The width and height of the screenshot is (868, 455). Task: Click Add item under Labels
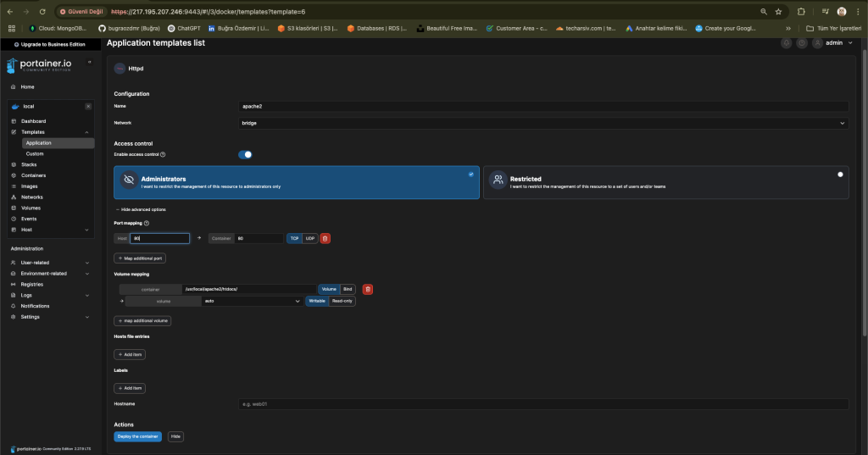coord(130,389)
